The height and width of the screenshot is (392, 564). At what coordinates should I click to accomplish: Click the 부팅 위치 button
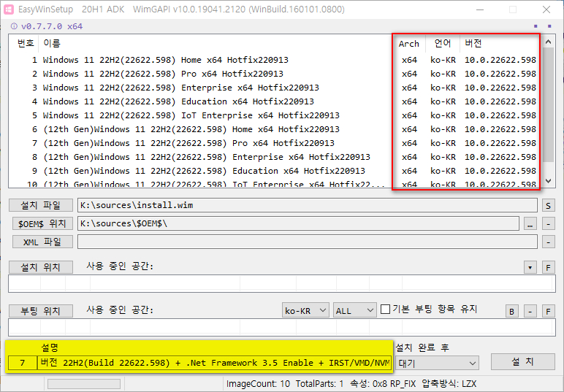[41, 310]
